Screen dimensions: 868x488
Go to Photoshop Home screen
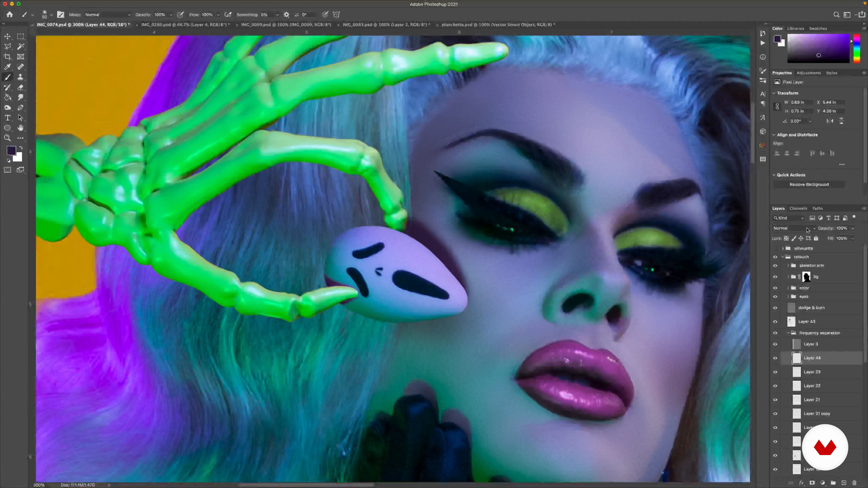(x=9, y=14)
